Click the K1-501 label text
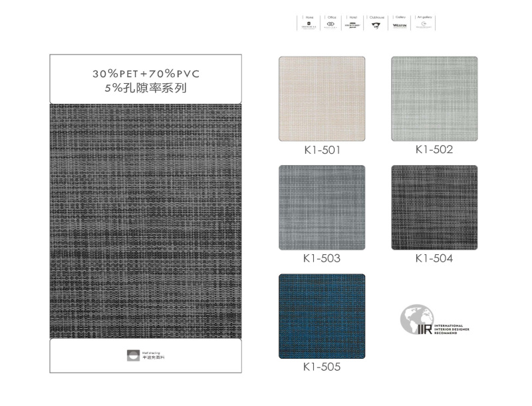 [x=322, y=150]
